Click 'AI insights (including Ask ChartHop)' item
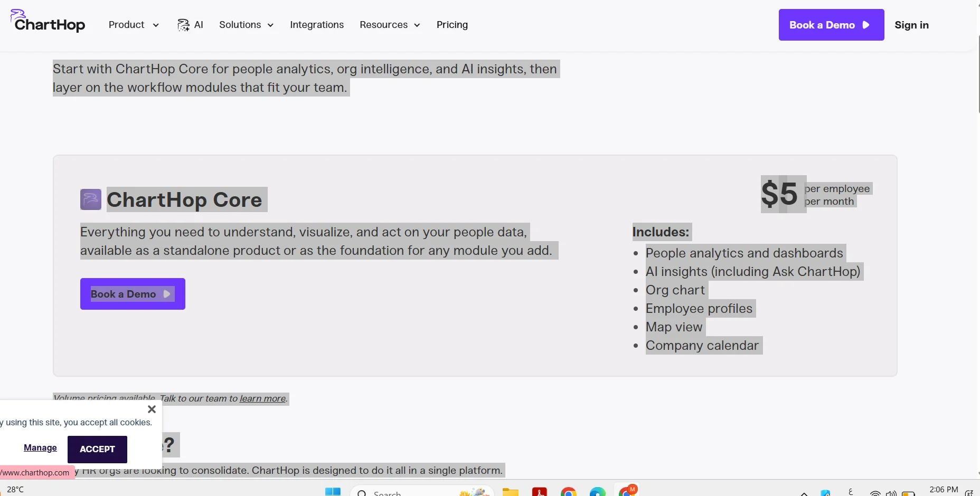The image size is (980, 496). tap(753, 271)
